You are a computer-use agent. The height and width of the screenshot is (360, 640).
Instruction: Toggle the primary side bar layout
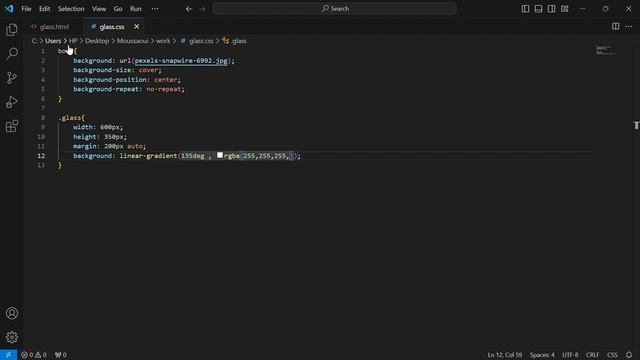click(525, 9)
